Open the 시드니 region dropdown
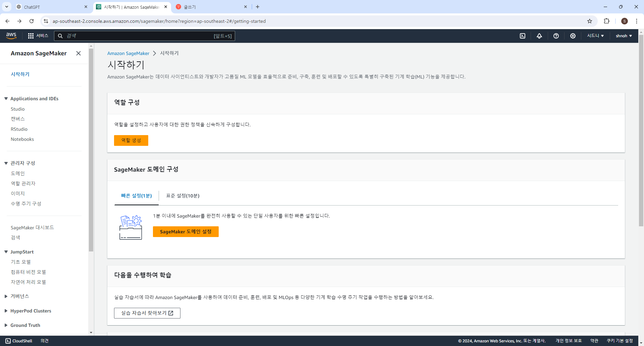This screenshot has width=644, height=346. tap(595, 36)
